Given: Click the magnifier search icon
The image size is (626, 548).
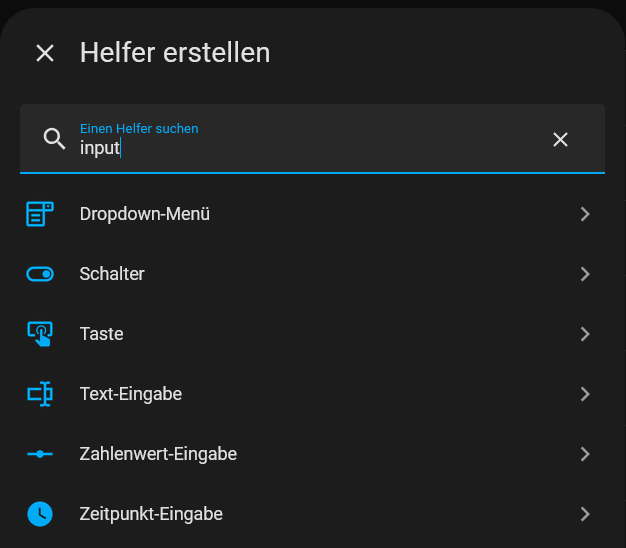Looking at the screenshot, I should pyautogui.click(x=54, y=139).
